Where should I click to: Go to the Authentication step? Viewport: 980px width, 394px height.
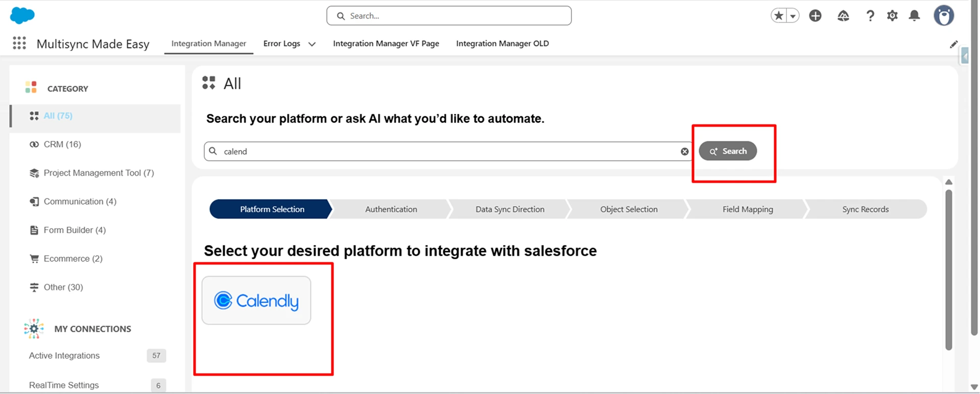[x=391, y=209]
